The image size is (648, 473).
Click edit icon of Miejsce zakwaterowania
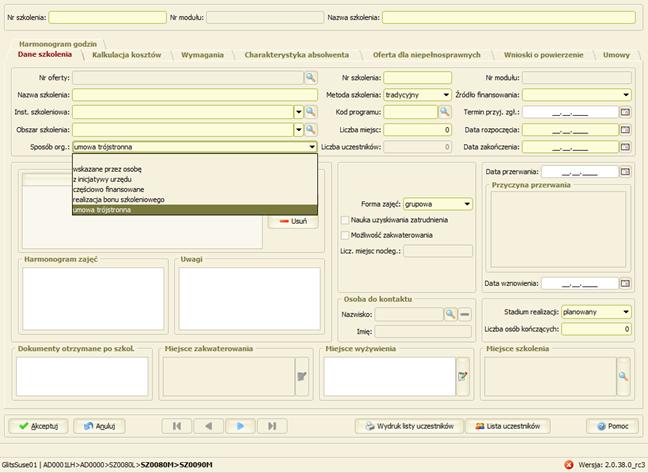click(302, 376)
